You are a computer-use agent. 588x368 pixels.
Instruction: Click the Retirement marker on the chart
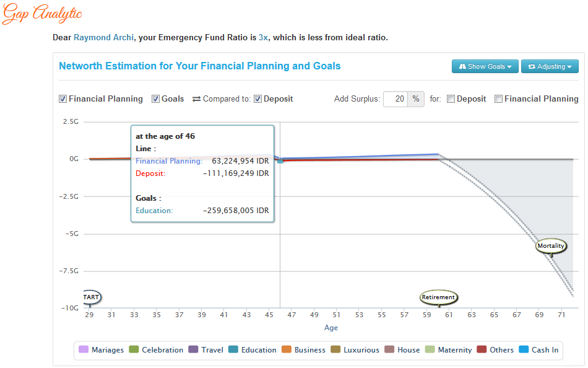[438, 297]
